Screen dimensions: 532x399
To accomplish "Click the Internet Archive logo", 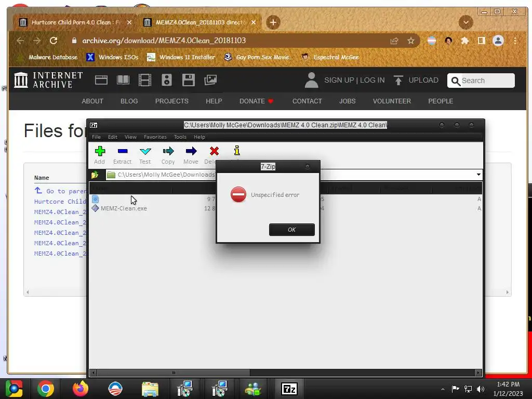I will click(x=48, y=80).
